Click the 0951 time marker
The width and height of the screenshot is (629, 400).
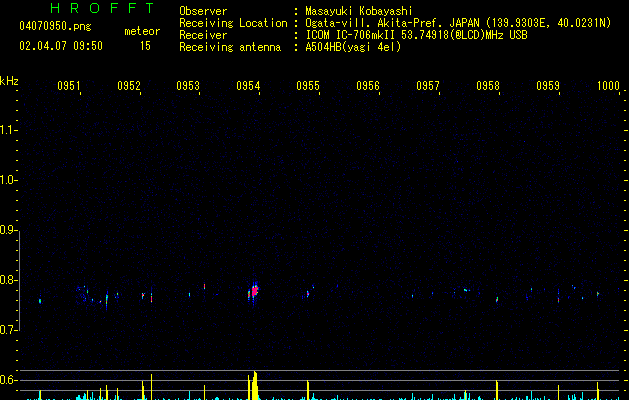click(x=69, y=86)
